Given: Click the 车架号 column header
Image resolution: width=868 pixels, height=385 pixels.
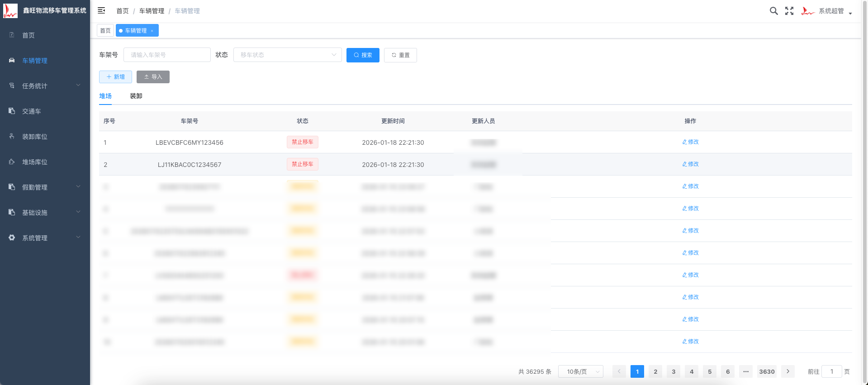Looking at the screenshot, I should click(x=190, y=121).
